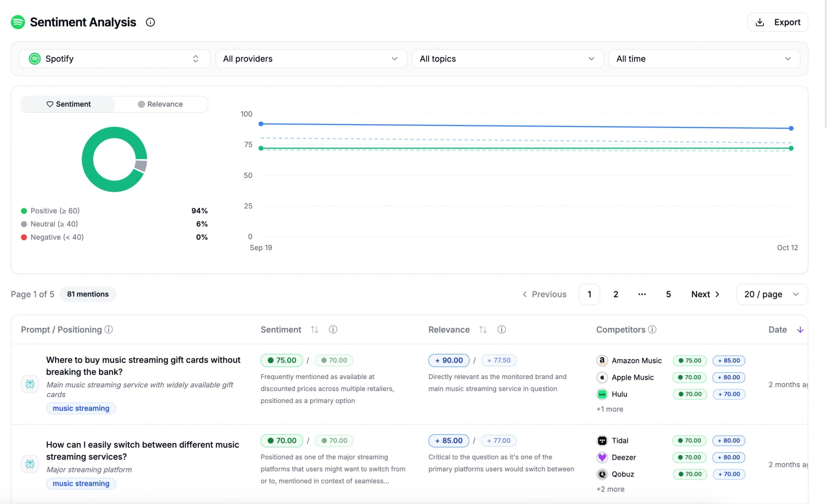Open info icon for Prompt / Positioning column
Viewport: 827px width, 504px height.
click(109, 330)
